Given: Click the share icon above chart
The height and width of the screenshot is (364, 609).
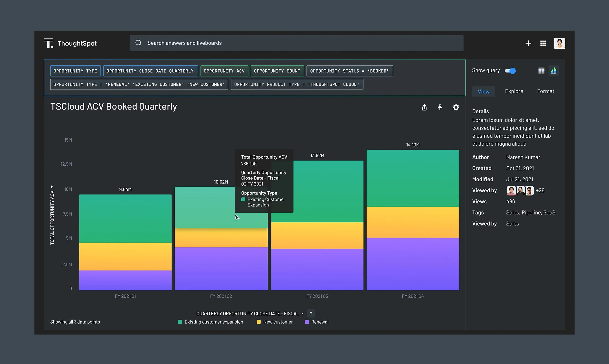Looking at the screenshot, I should tap(424, 107).
